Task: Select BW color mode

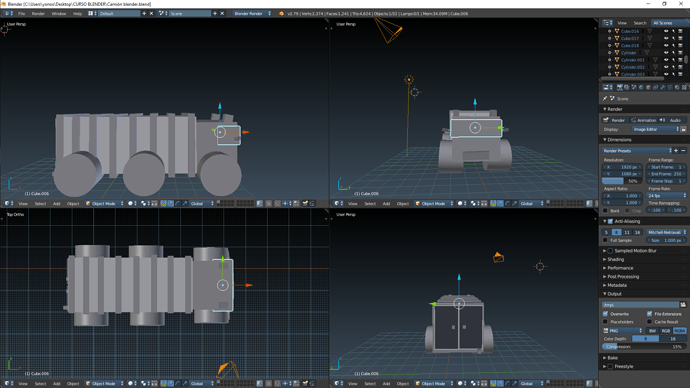Action: (x=652, y=330)
